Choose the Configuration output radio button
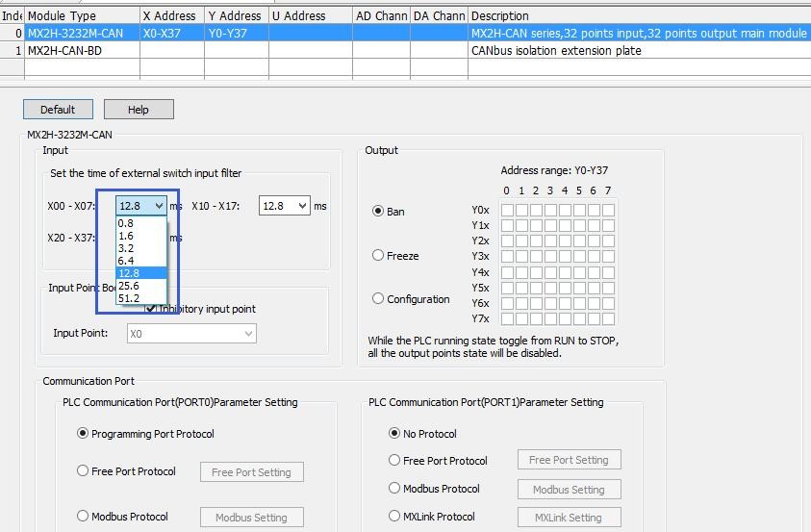Screen dimensions: 811x532 click(378, 298)
